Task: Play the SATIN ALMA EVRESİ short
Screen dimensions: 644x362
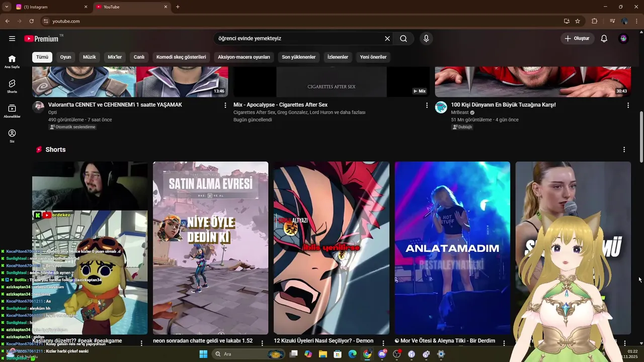Action: 210,248
